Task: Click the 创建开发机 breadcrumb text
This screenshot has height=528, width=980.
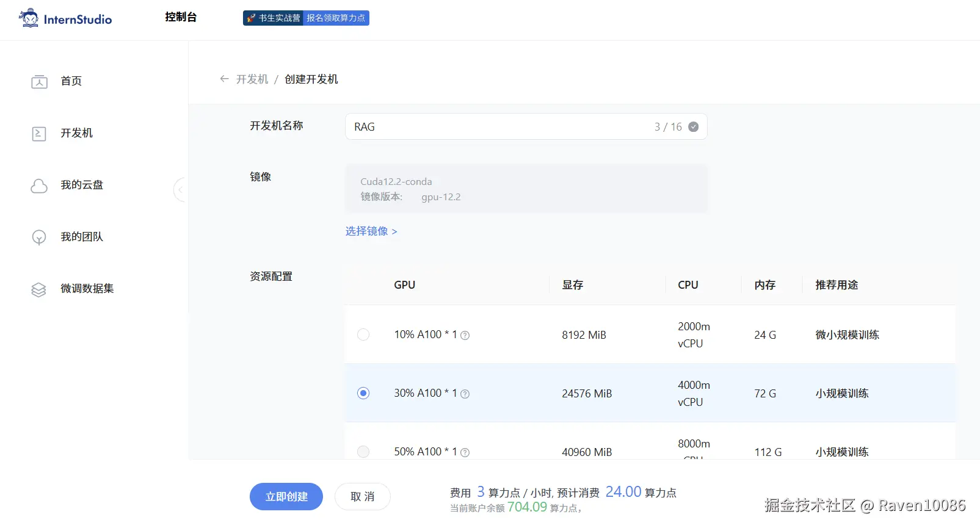Action: pos(311,79)
